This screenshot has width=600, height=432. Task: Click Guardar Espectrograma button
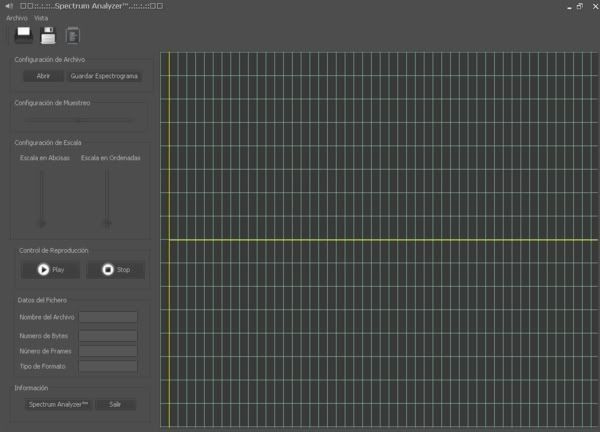104,76
